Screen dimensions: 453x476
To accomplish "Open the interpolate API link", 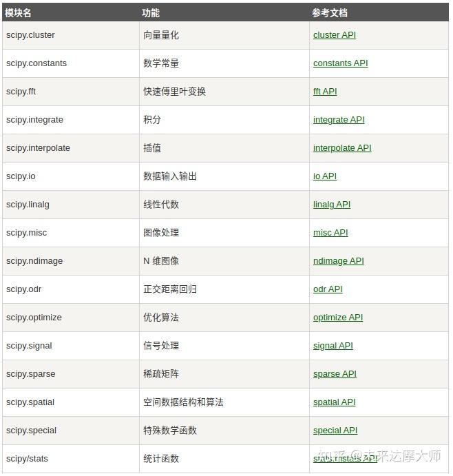I will tap(341, 148).
